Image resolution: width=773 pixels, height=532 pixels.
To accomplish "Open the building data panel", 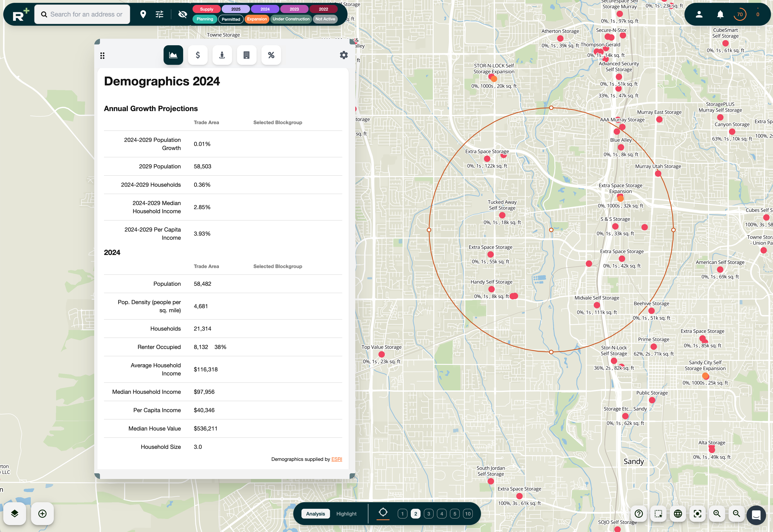I will tap(247, 55).
